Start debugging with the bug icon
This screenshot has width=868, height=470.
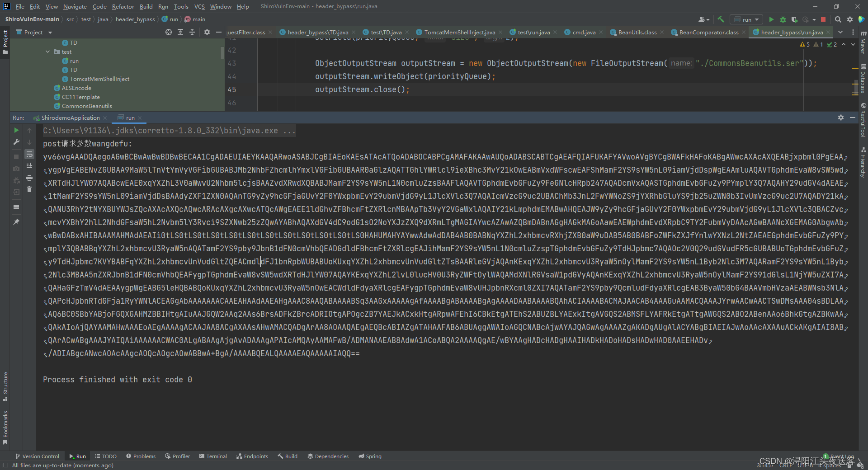783,19
